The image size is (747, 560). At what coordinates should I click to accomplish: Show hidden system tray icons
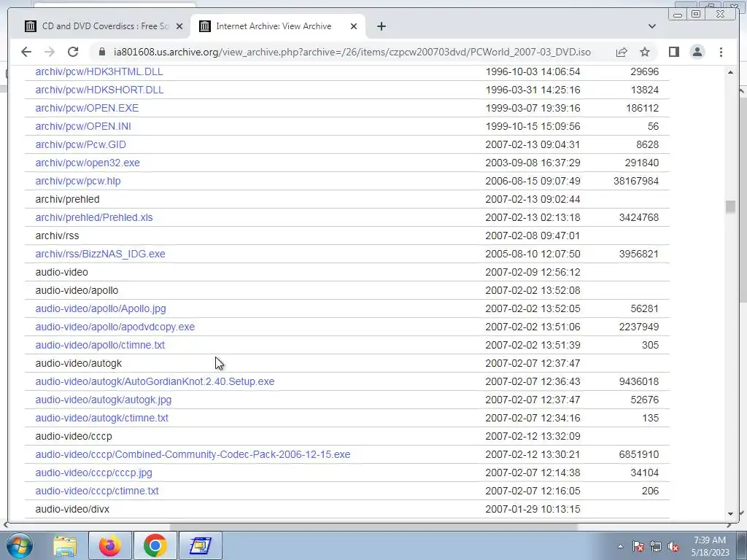pyautogui.click(x=620, y=546)
